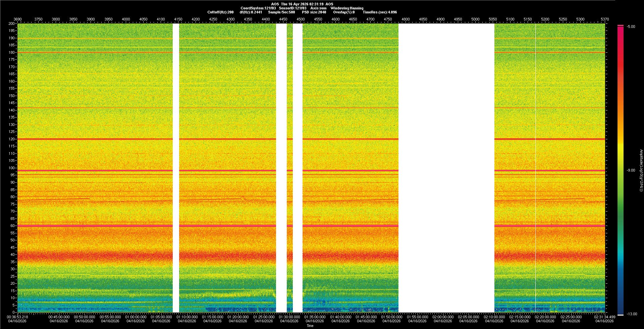Click the -9.00 label on the colorbar
Image resolution: width=644 pixels, height=329 pixels.
631,171
